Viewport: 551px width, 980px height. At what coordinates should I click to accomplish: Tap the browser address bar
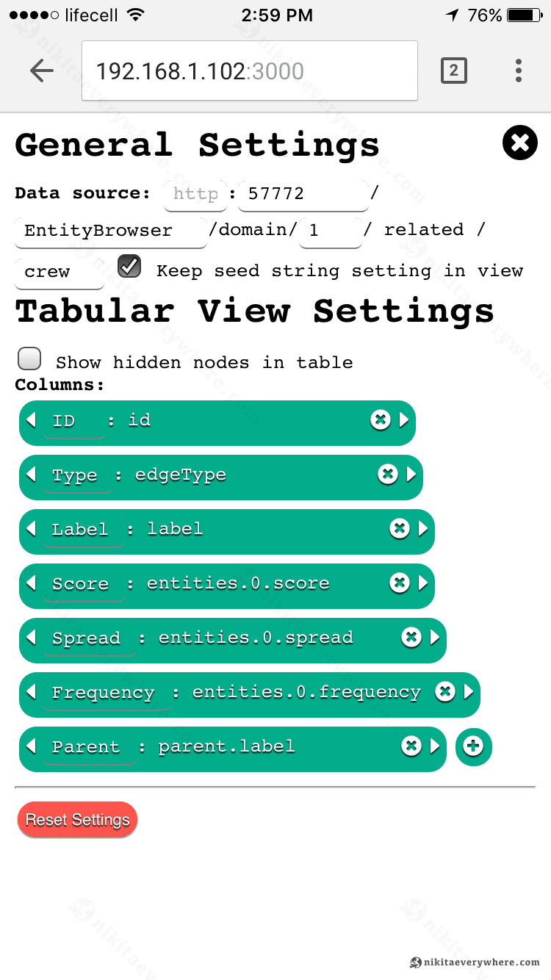250,71
